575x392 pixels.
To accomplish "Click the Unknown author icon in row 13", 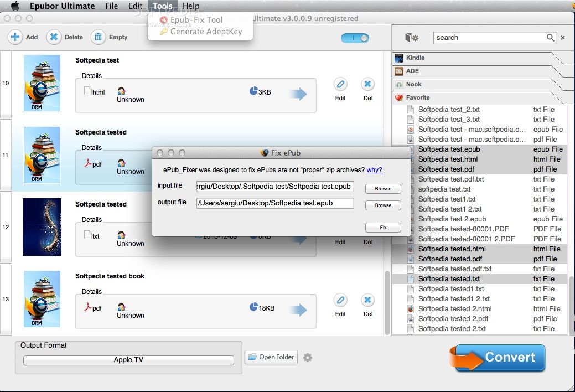I will (x=121, y=307).
